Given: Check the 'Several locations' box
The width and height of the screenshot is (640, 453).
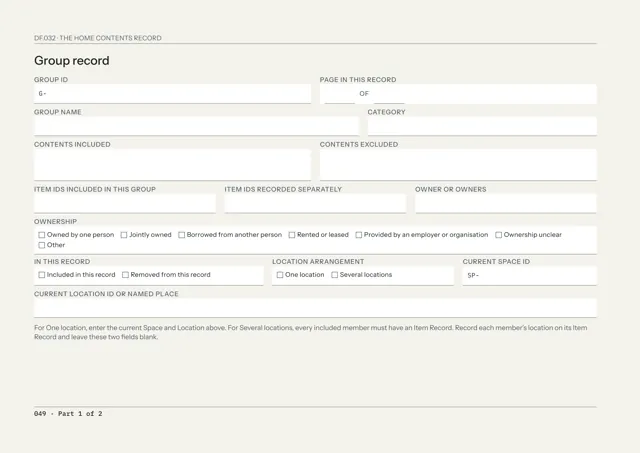Looking at the screenshot, I should 335,275.
